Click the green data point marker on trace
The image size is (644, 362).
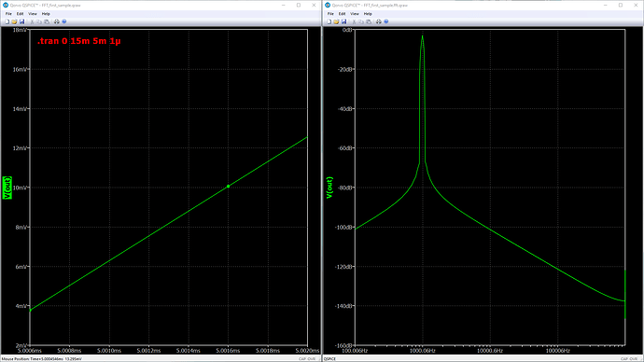[x=229, y=187]
